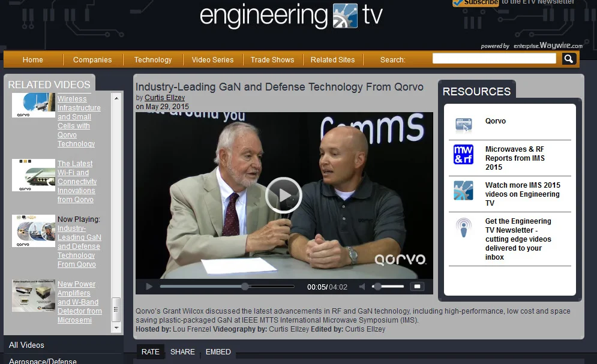Click the related videos scrollbar up arrow
This screenshot has height=364, width=597.
(116, 98)
